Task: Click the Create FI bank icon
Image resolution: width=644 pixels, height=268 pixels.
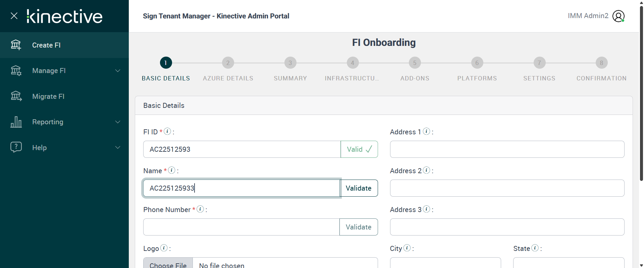Action: click(16, 45)
